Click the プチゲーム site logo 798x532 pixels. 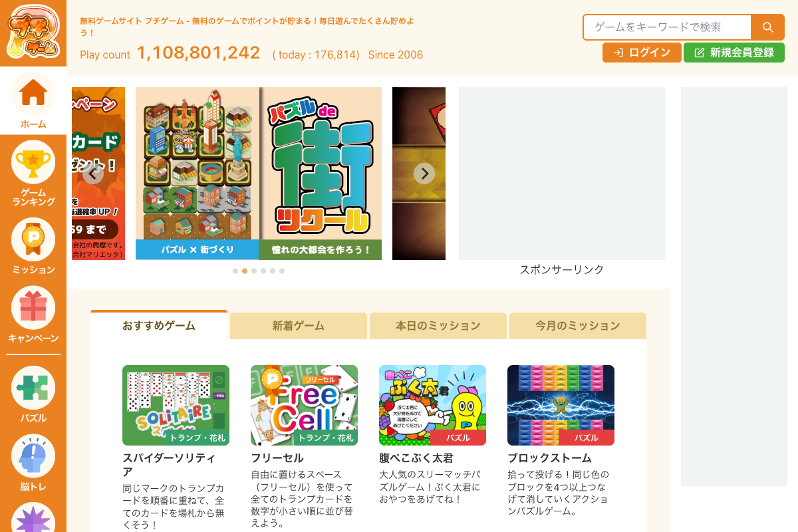(33, 33)
